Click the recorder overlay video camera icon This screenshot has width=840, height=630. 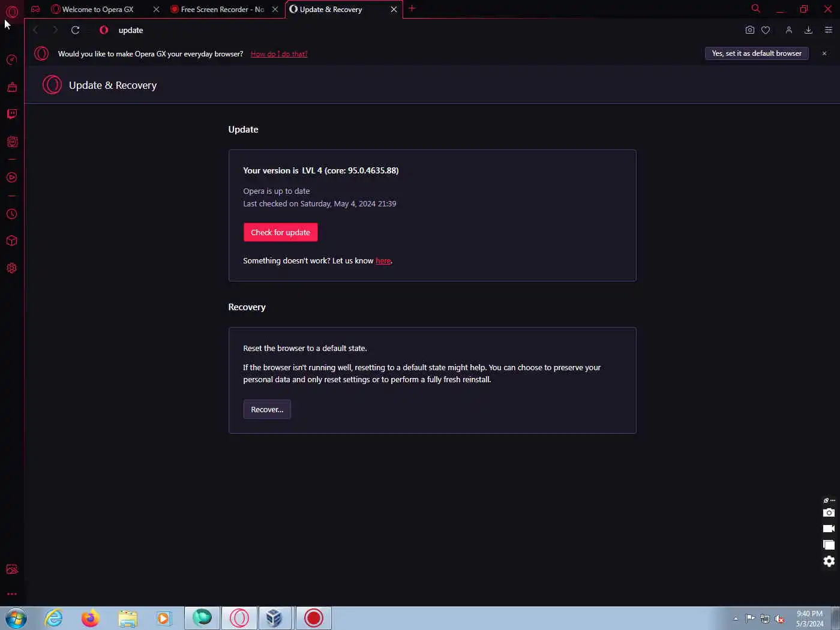(829, 529)
